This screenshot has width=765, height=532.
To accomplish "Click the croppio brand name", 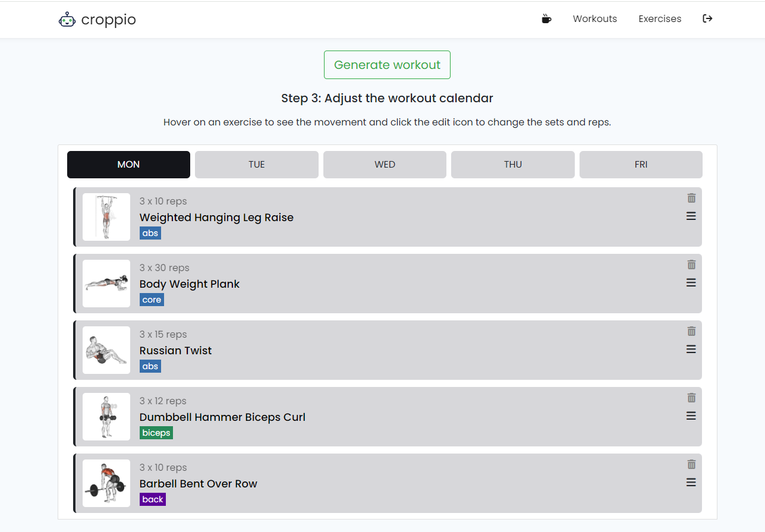I will coord(108,20).
